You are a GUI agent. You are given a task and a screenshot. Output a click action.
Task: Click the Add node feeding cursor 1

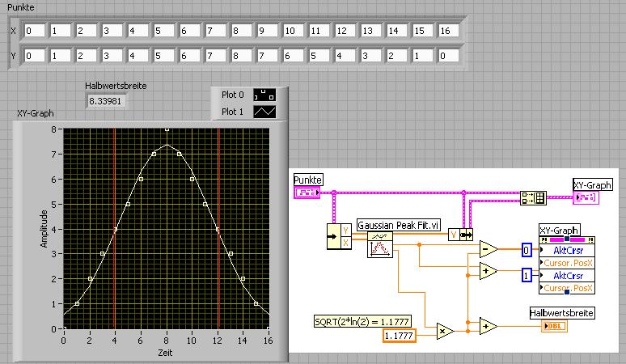(x=489, y=271)
